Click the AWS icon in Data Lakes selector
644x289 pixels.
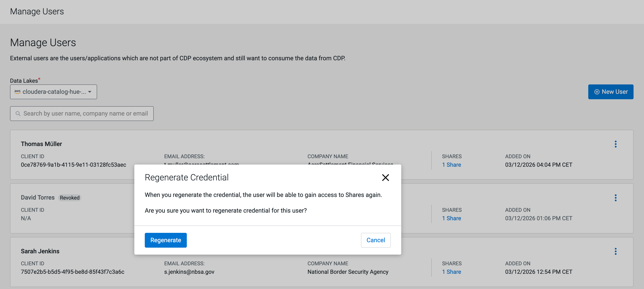[x=17, y=92]
